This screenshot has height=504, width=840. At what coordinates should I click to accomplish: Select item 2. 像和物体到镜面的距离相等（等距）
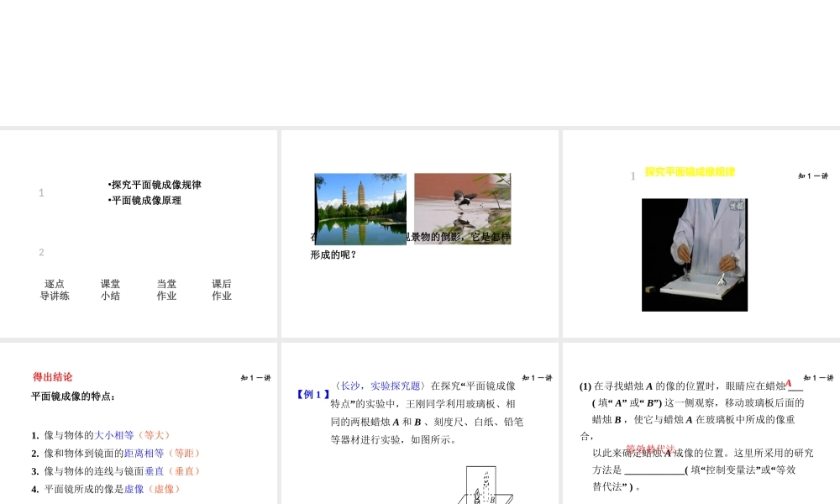[x=116, y=453]
